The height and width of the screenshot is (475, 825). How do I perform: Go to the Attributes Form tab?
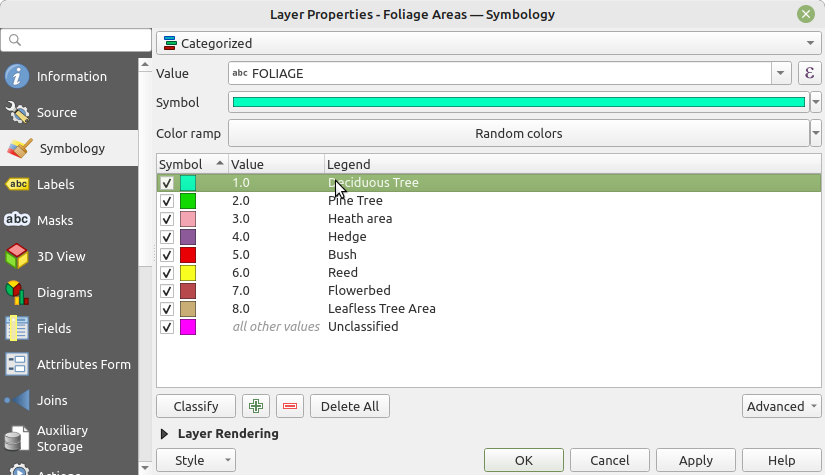[83, 365]
